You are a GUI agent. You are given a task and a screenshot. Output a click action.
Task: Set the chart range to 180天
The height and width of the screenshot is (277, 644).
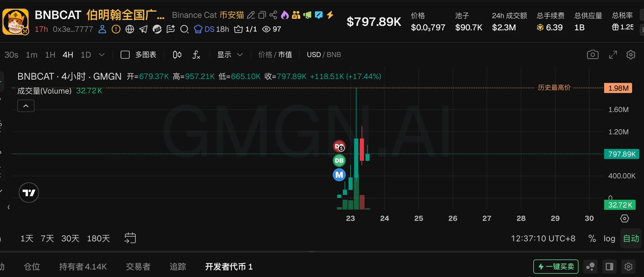tap(98, 238)
